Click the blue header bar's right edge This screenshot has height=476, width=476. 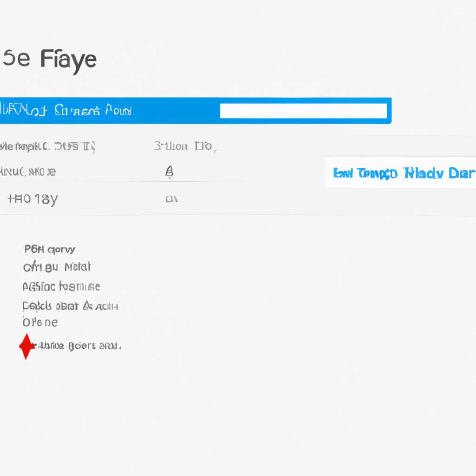(x=389, y=111)
